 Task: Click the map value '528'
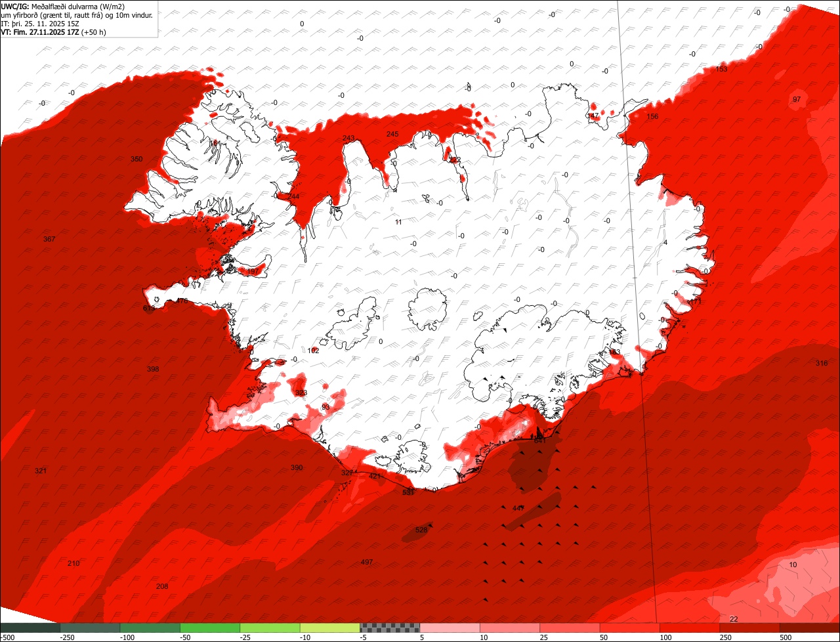coord(421,529)
